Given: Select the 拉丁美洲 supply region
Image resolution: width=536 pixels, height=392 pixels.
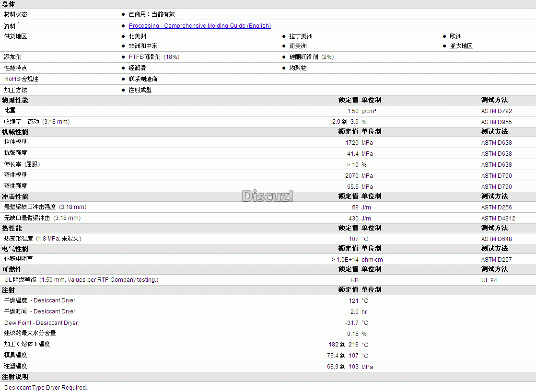Looking at the screenshot, I should point(301,36).
